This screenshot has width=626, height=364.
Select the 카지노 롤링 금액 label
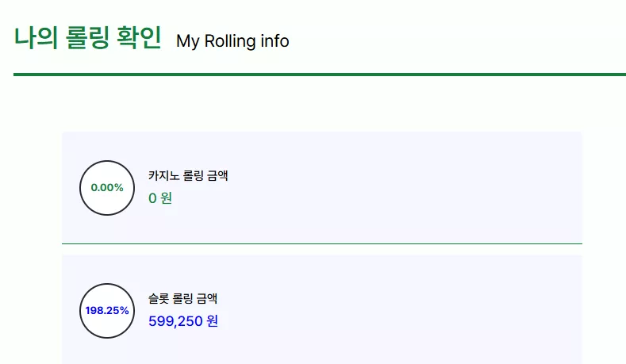click(x=188, y=175)
